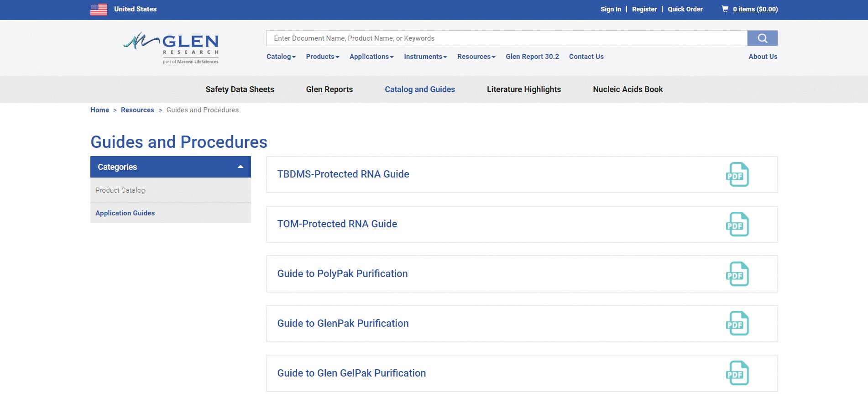Select United States region text
Screen dimensions: 868x398
coord(135,9)
